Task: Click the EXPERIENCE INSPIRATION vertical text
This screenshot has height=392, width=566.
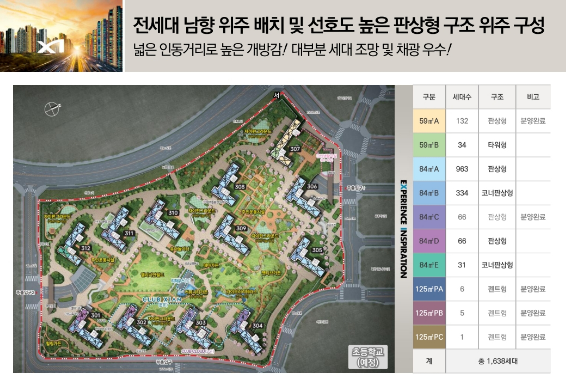Action: [x=404, y=229]
